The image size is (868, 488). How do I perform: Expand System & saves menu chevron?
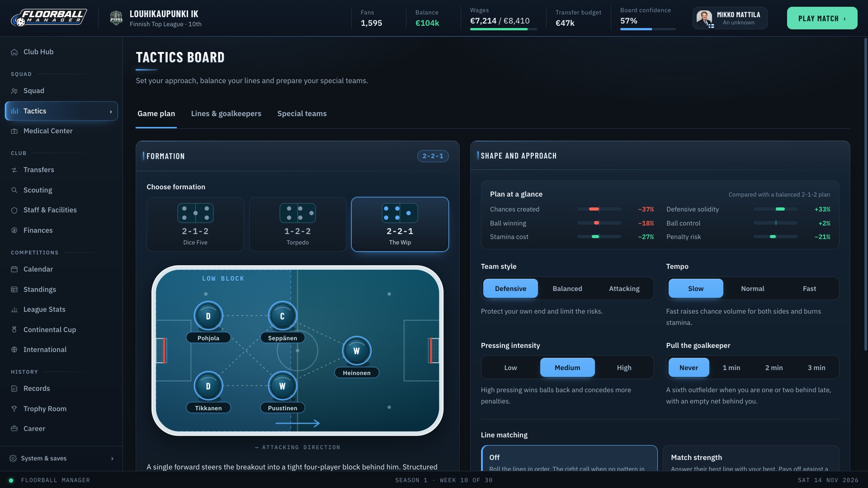[x=112, y=459]
